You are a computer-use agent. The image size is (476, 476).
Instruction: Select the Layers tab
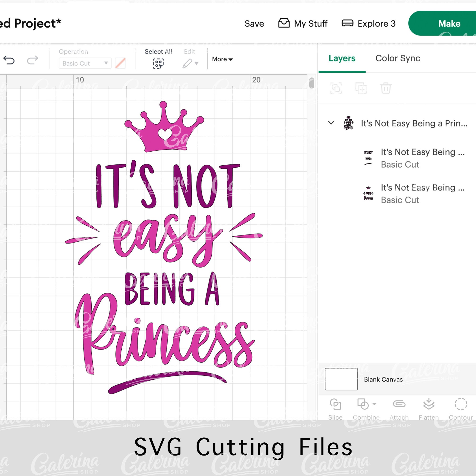tap(342, 58)
